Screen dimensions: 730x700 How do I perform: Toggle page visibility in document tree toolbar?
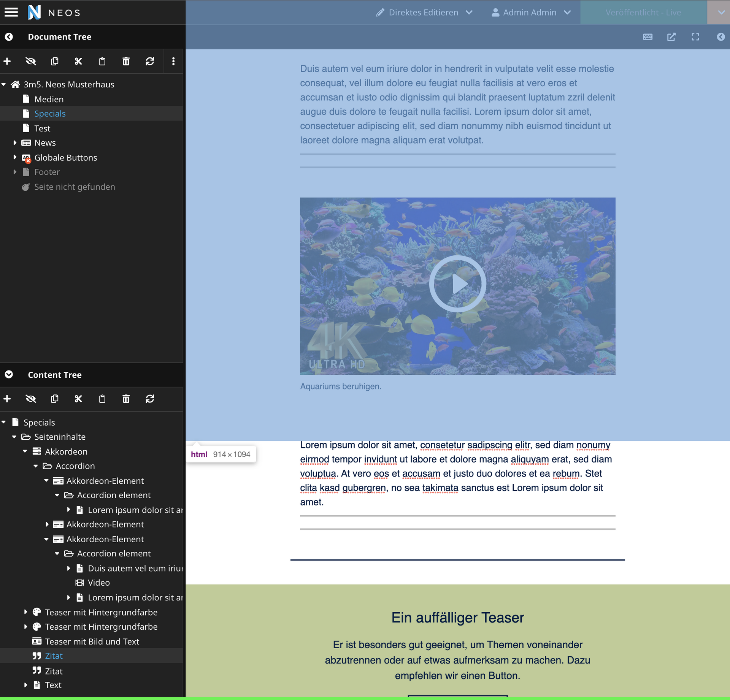click(x=31, y=61)
